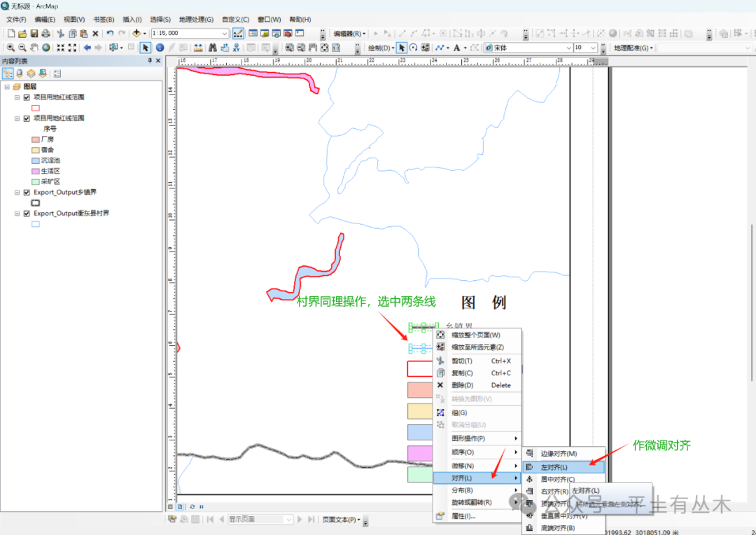
Task: Click the Rotate tool on Draw toolbar
Action: pos(413,48)
